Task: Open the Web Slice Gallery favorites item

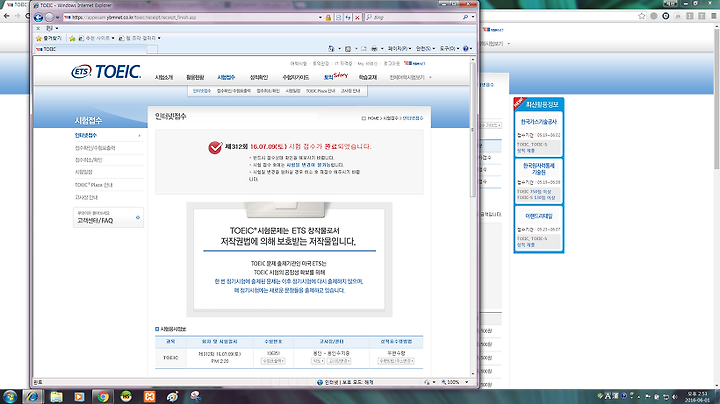Action: 140,38
